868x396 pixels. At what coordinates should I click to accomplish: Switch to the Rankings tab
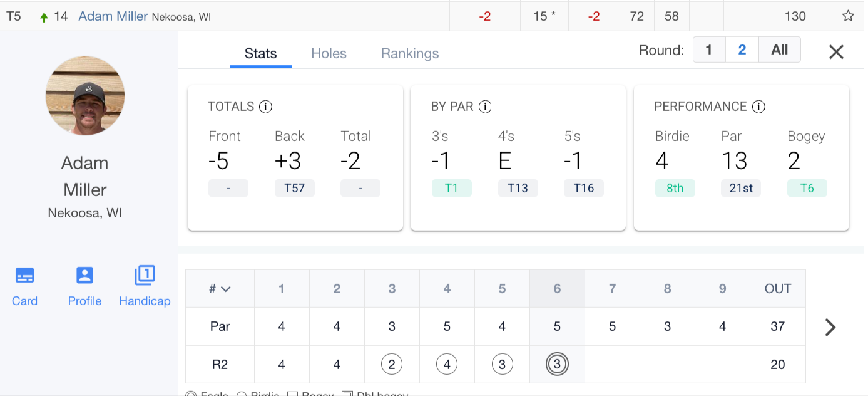[x=410, y=54]
